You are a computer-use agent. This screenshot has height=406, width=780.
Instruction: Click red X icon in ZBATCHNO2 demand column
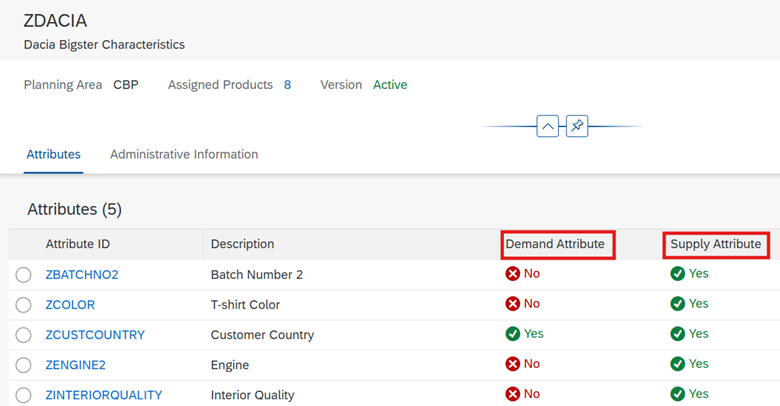[x=513, y=274]
